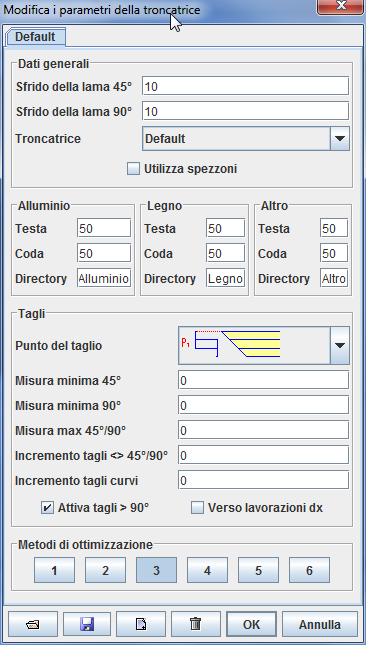Screen dimensions: 366x645
Task: Expand the Punto del taglio dropdown
Action: coord(340,346)
